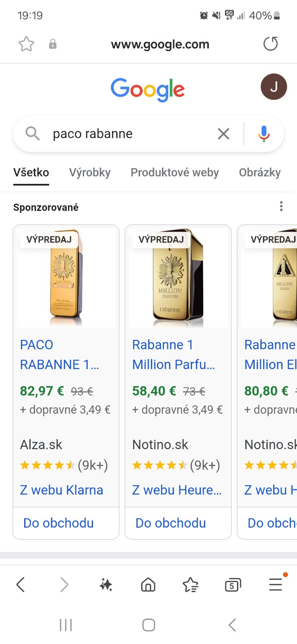
Task: Tap the site lock security icon
Action: point(53,44)
